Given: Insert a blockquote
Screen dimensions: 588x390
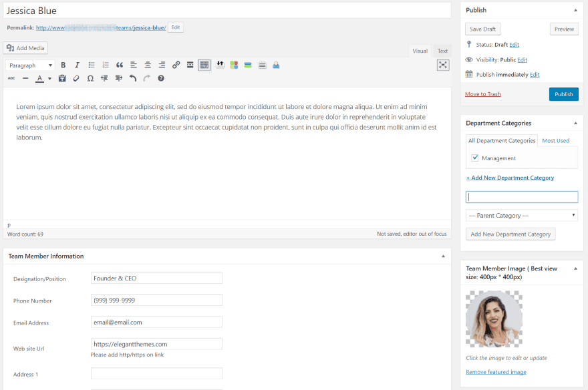Looking at the screenshot, I should click(x=120, y=65).
